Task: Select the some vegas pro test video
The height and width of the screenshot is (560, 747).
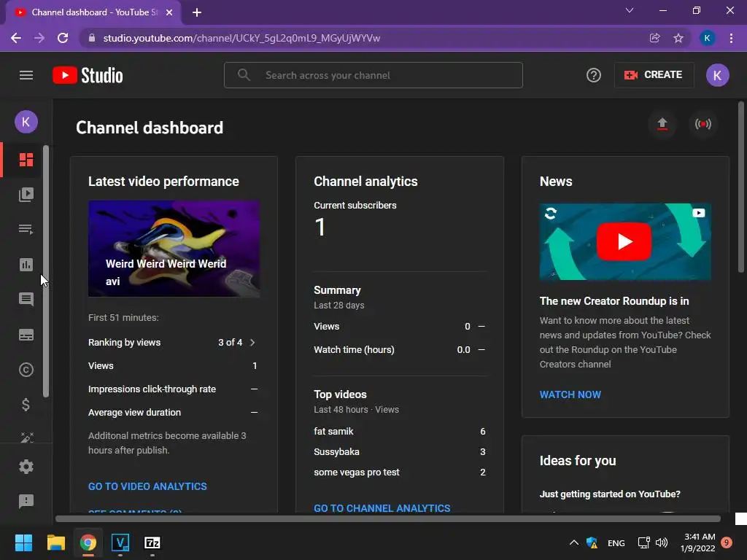Action: point(356,472)
